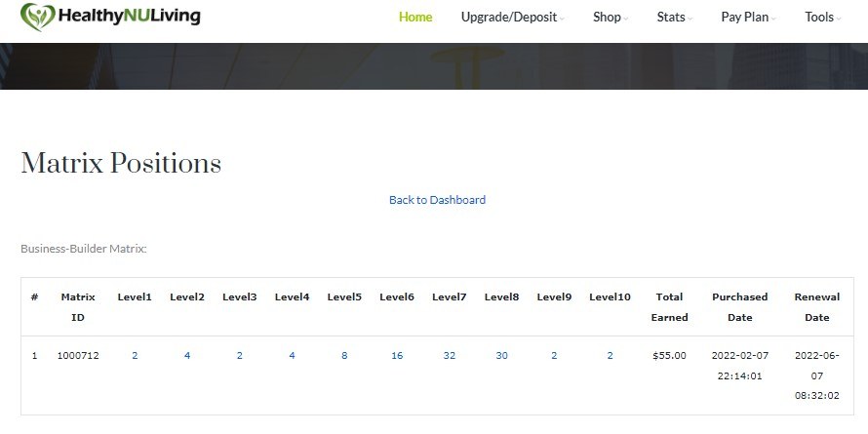Click the Level5 column header
The image size is (868, 434).
[x=344, y=297]
